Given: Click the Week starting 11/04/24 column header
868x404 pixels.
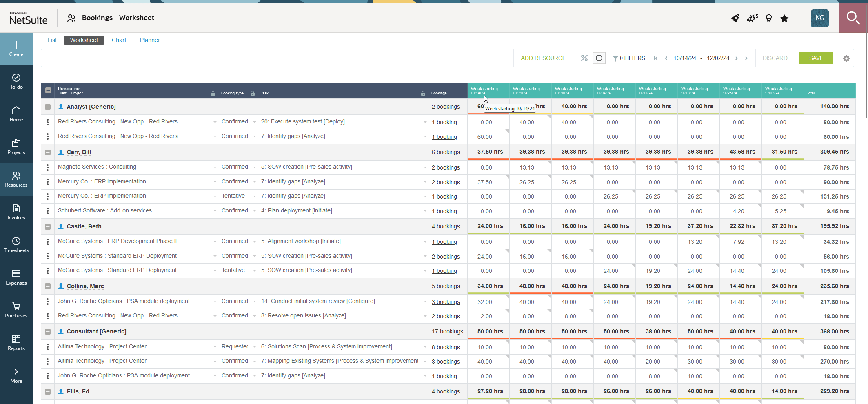Looking at the screenshot, I should 615,90.
